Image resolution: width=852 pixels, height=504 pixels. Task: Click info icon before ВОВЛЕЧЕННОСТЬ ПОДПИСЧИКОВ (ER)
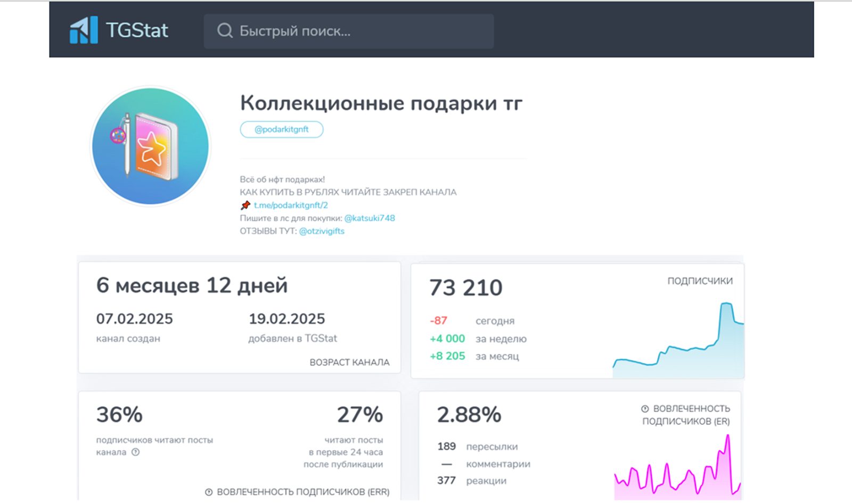645,409
